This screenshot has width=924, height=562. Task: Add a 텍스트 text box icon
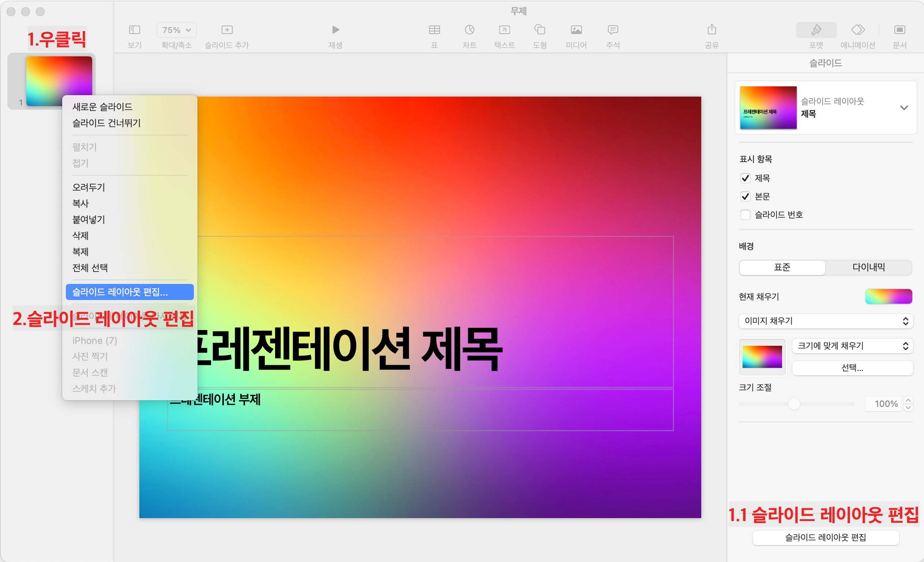(x=504, y=30)
